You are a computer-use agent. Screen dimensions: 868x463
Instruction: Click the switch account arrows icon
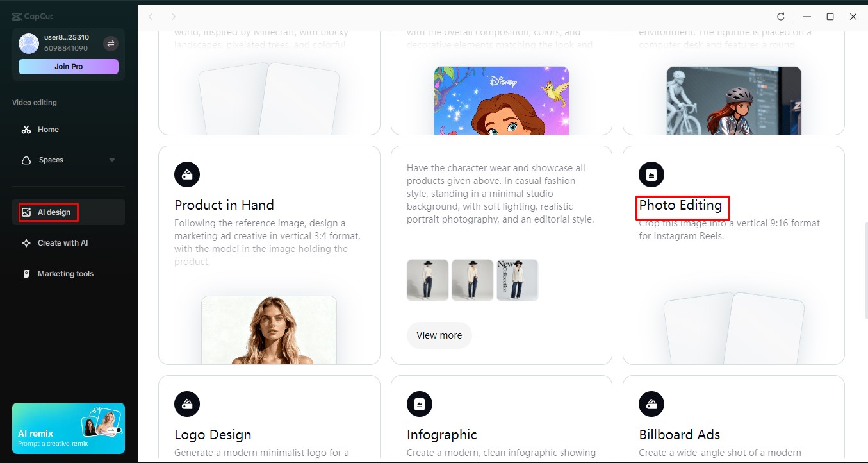pyautogui.click(x=110, y=44)
